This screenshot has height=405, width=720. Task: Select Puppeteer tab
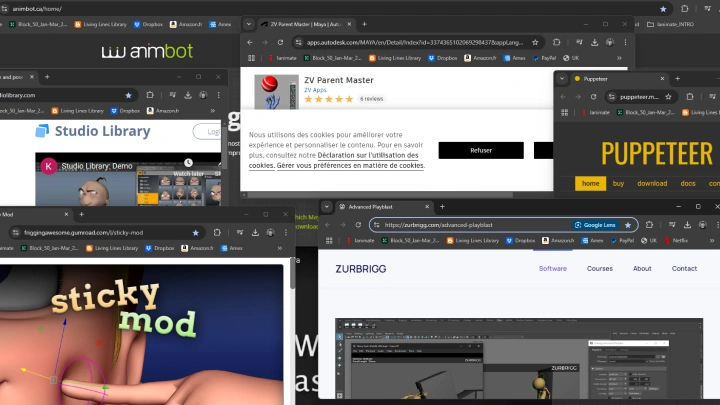[x=618, y=79]
